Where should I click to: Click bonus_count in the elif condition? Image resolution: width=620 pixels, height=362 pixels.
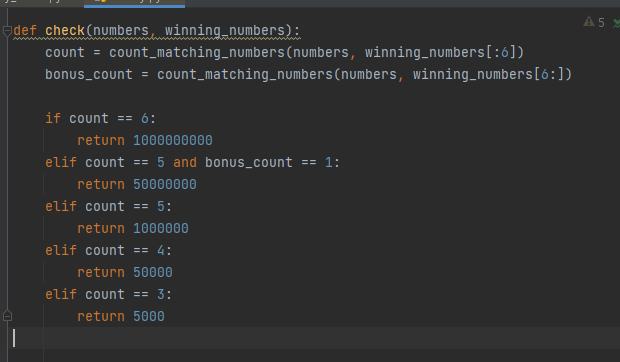pos(249,162)
